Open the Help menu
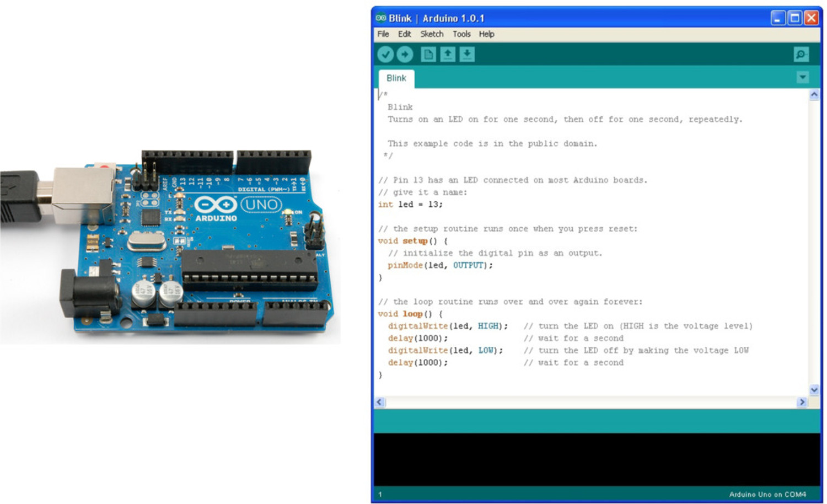This screenshot has height=504, width=827. [x=486, y=34]
